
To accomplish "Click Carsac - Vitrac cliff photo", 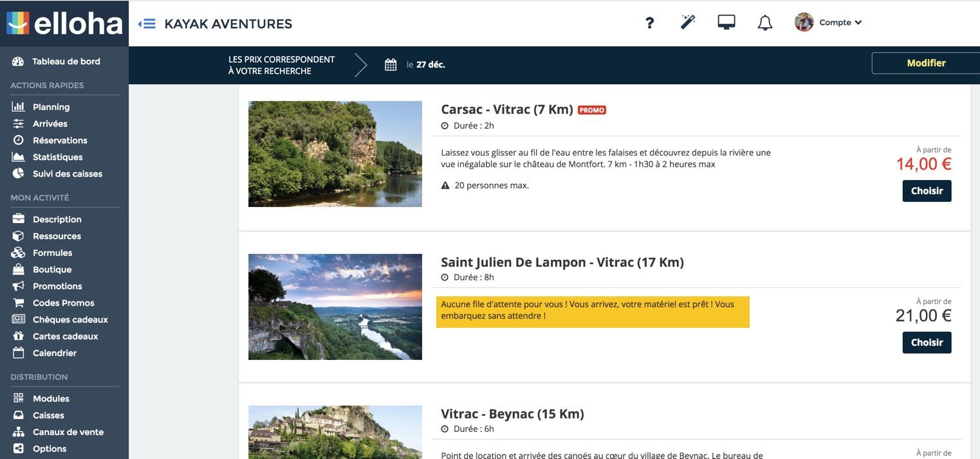I will coord(335,154).
